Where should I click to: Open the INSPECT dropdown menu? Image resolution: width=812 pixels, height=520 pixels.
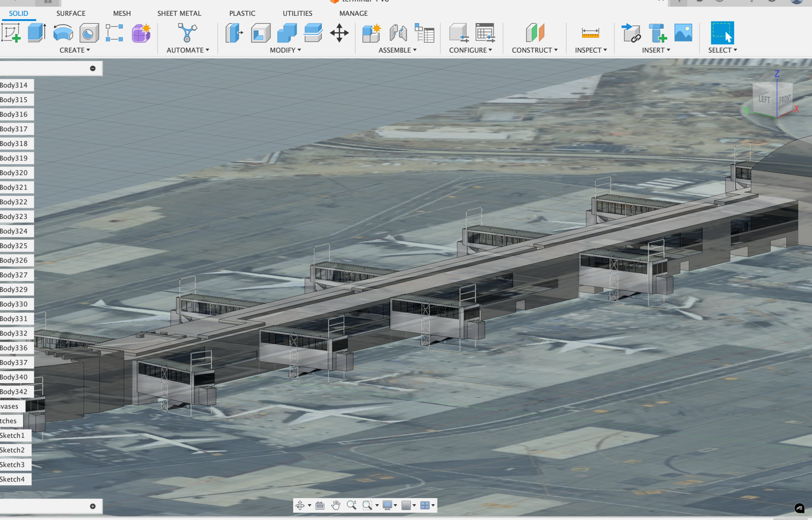591,50
